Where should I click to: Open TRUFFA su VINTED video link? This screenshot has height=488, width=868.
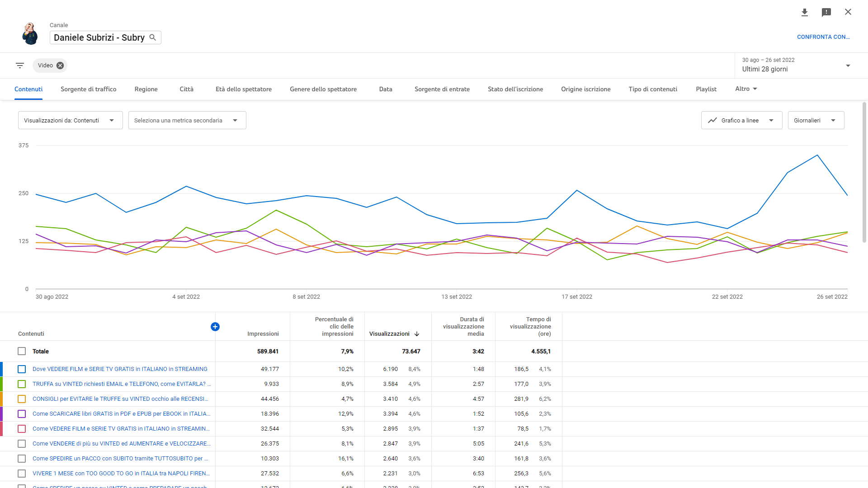point(122,384)
